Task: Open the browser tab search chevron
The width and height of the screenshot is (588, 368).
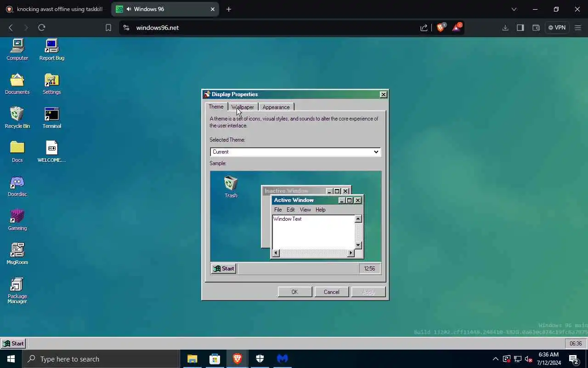Action: click(x=514, y=9)
